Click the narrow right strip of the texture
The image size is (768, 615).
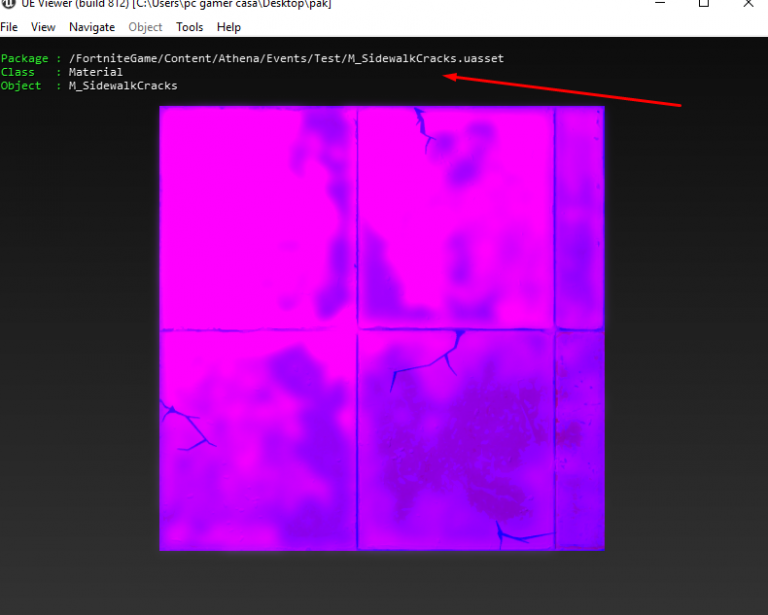click(x=580, y=330)
